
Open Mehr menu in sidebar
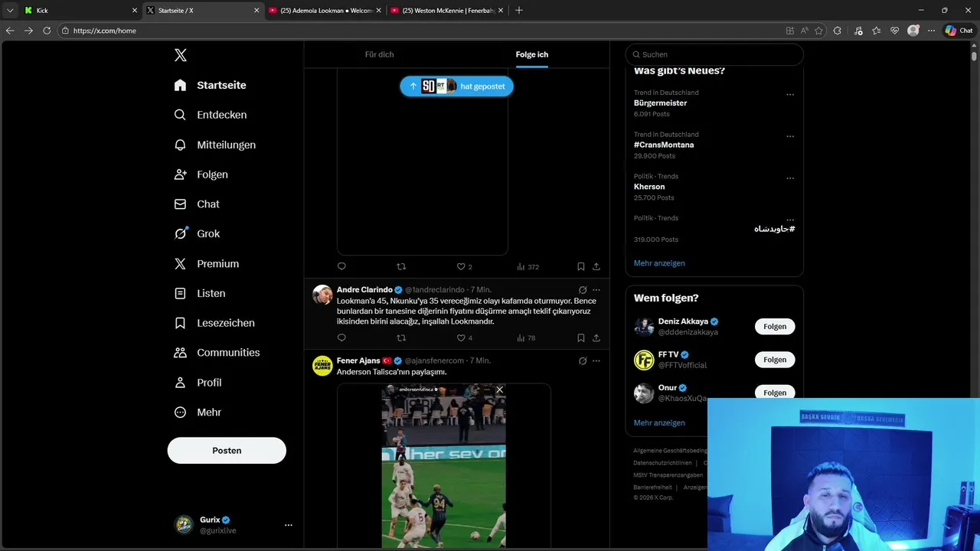(198, 412)
